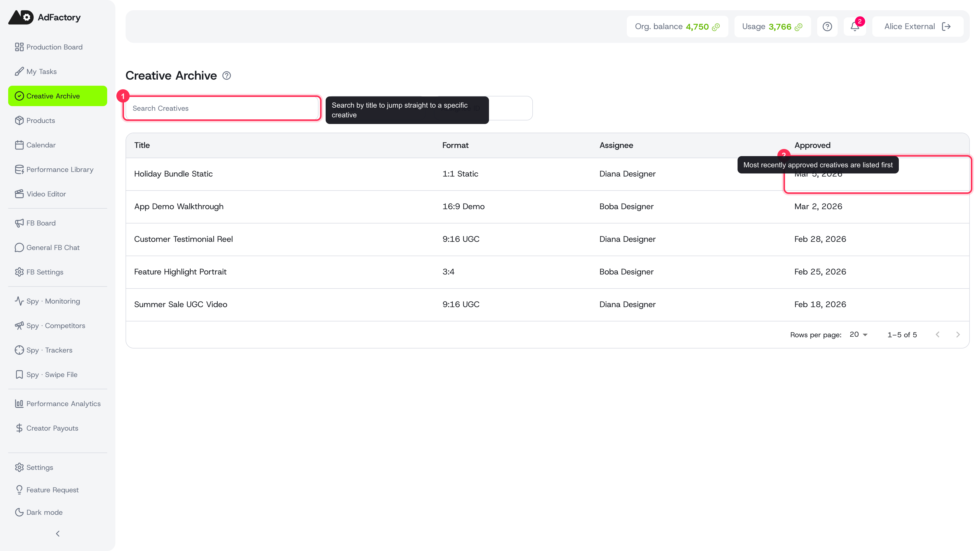This screenshot has width=980, height=551.
Task: Click Feature Request lightbulb icon
Action: pyautogui.click(x=19, y=490)
